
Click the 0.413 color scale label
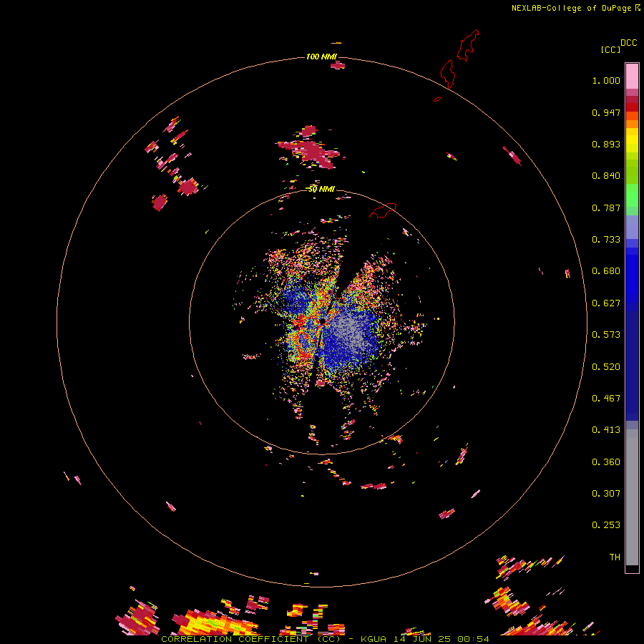point(606,430)
